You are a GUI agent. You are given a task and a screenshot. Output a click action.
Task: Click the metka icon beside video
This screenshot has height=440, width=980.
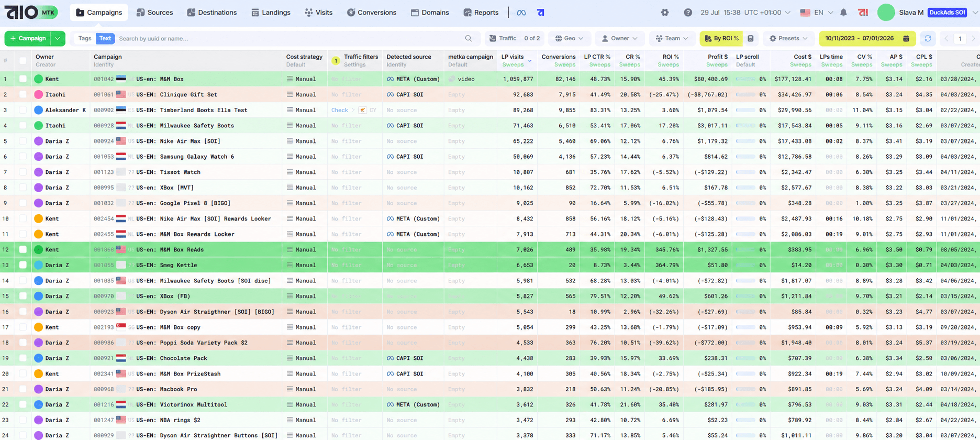click(x=452, y=79)
